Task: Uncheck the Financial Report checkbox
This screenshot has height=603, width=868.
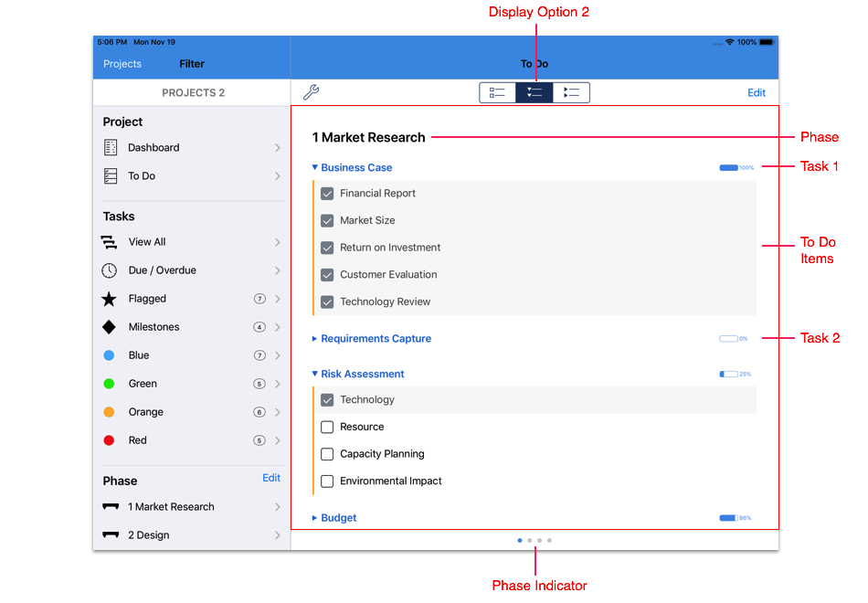Action: [x=327, y=194]
